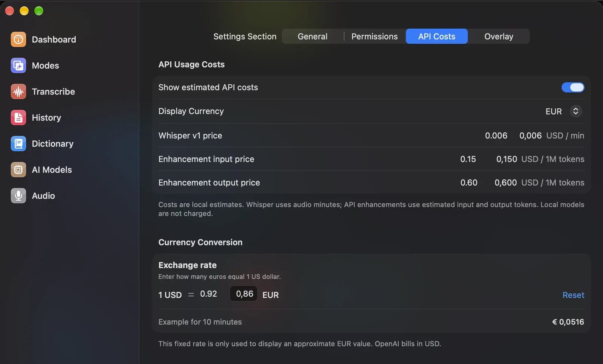603x364 pixels.
Task: Disable Show estimated API costs switch
Action: tap(573, 87)
